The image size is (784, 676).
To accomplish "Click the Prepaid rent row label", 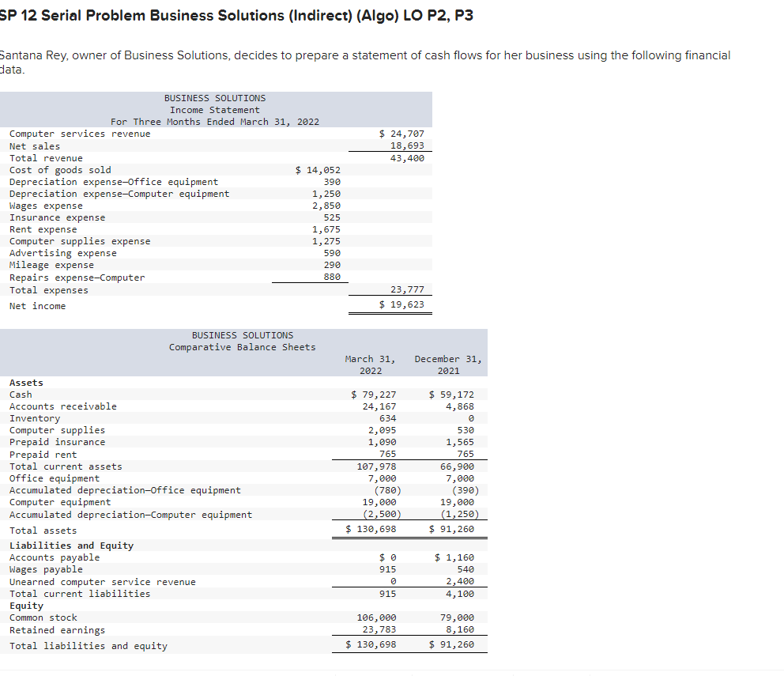I will 43,455.
